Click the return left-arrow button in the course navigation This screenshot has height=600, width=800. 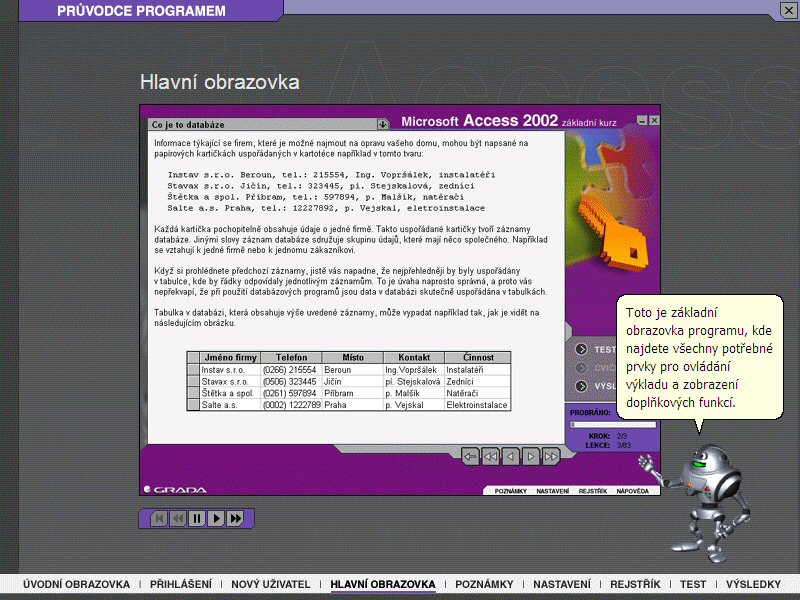pyautogui.click(x=470, y=457)
